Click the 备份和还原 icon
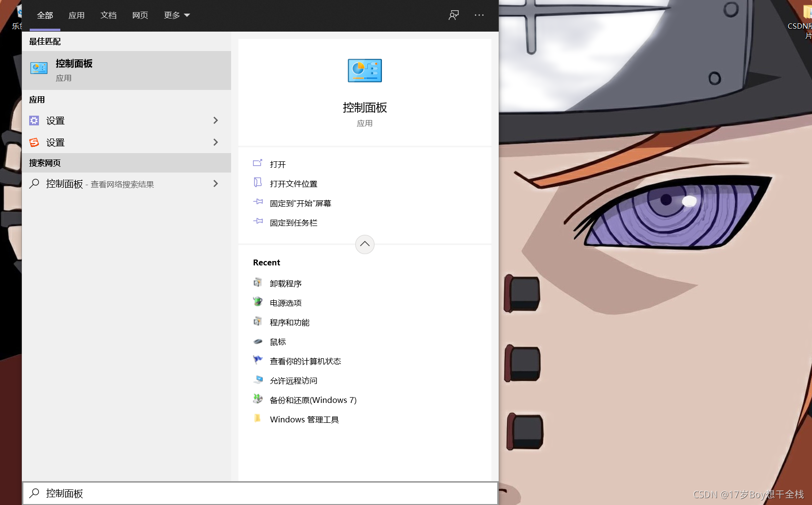 258,399
